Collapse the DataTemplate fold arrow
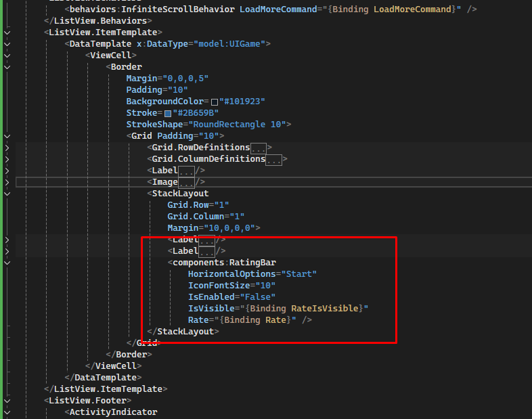Screen dimensions: 532x419 click(7, 44)
